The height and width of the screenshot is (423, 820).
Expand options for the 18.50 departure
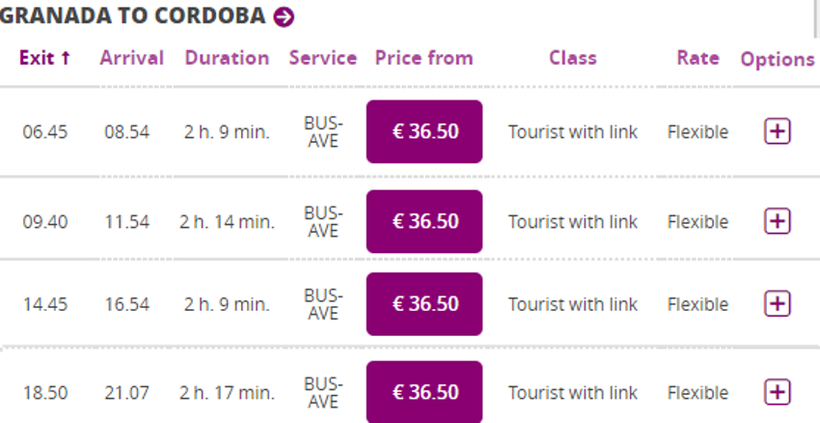click(777, 392)
